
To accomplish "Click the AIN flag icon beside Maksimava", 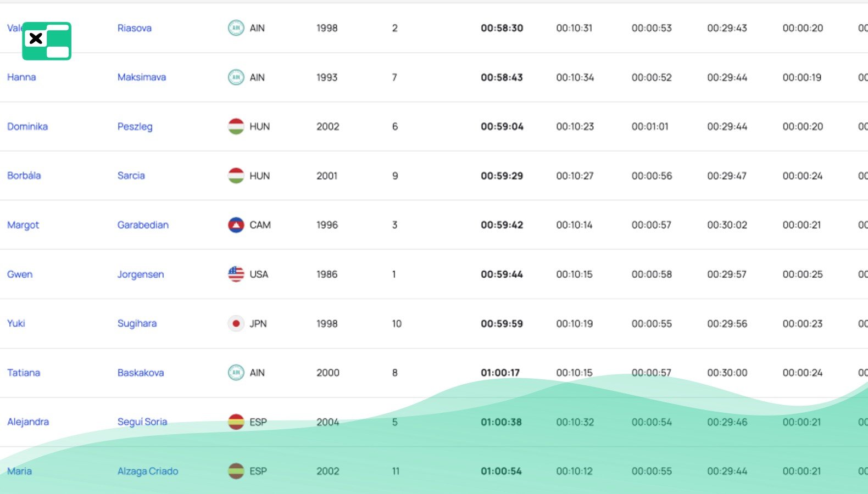I will (x=236, y=77).
